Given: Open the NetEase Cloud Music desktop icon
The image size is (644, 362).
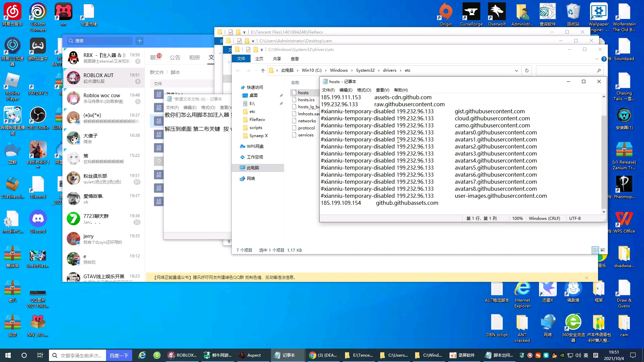Looking at the screenshot, I should (12, 15).
